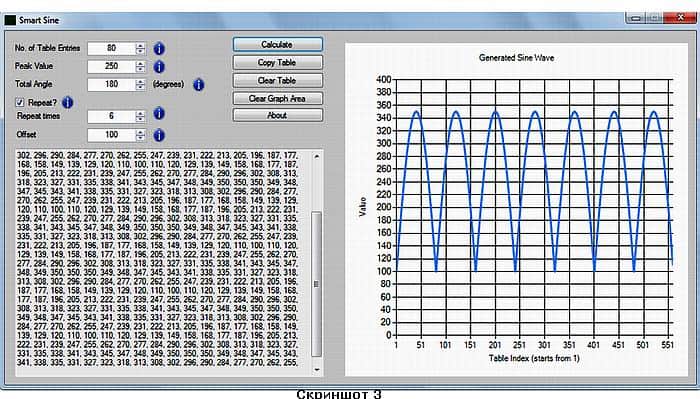The width and height of the screenshot is (700, 399).
Task: Click the Clear Table button
Action: pos(277,80)
